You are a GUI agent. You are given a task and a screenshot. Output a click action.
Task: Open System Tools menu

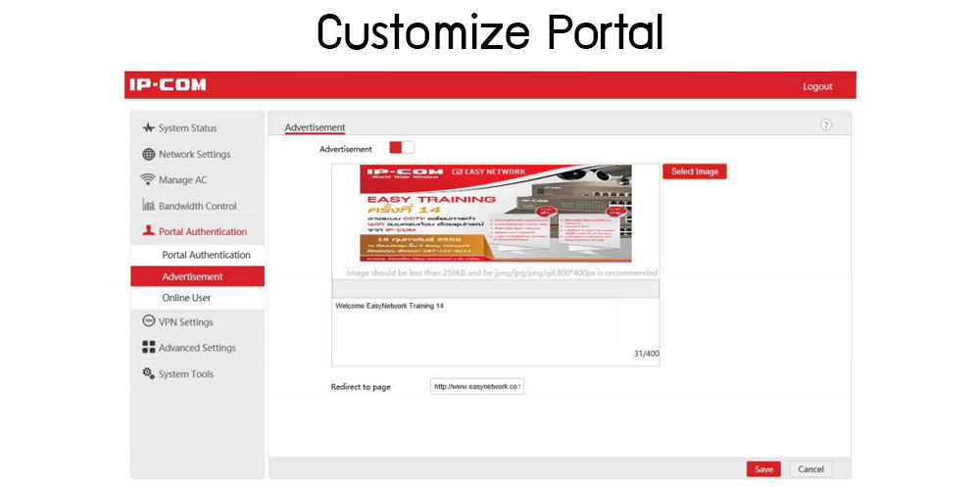point(198,373)
